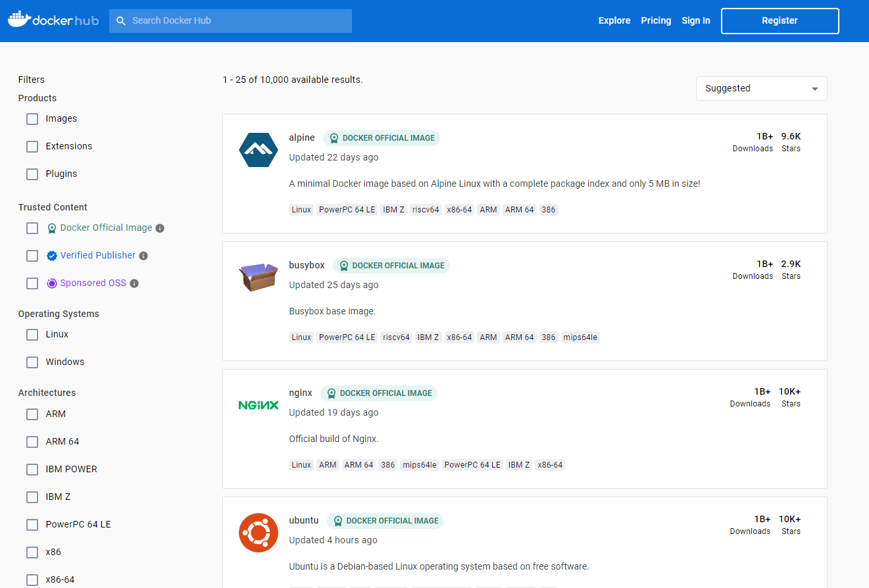Click the Register button

click(780, 21)
